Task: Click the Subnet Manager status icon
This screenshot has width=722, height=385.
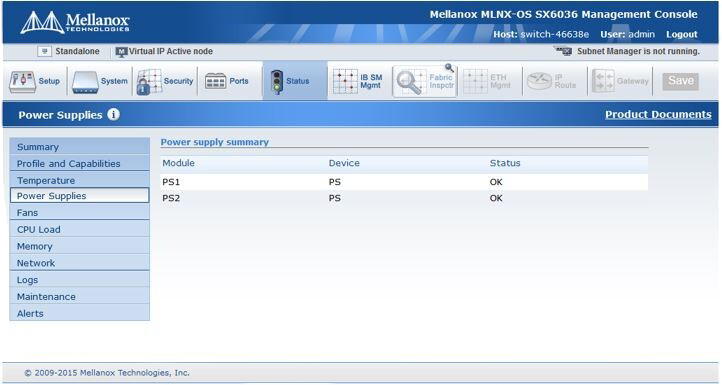Action: pos(563,51)
